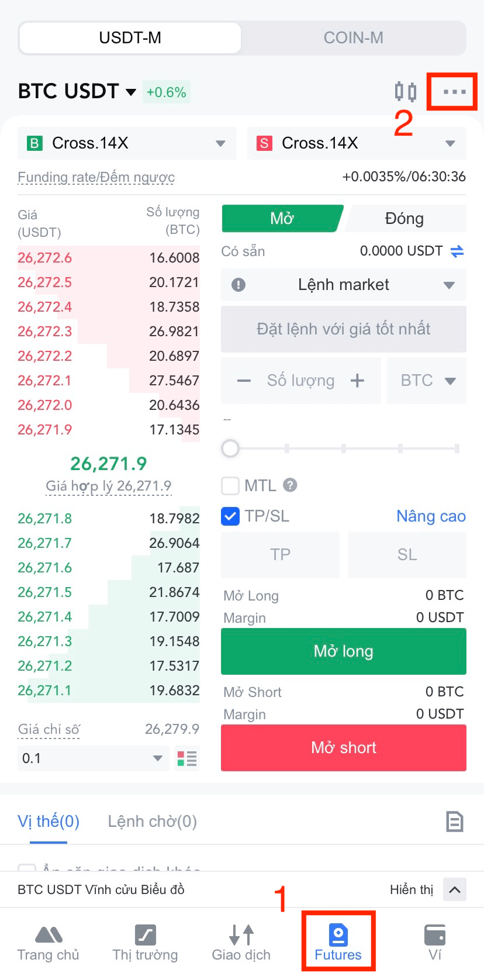Image resolution: width=484 pixels, height=980 pixels.
Task: Open the Nâng cao advanced link
Action: (x=431, y=516)
